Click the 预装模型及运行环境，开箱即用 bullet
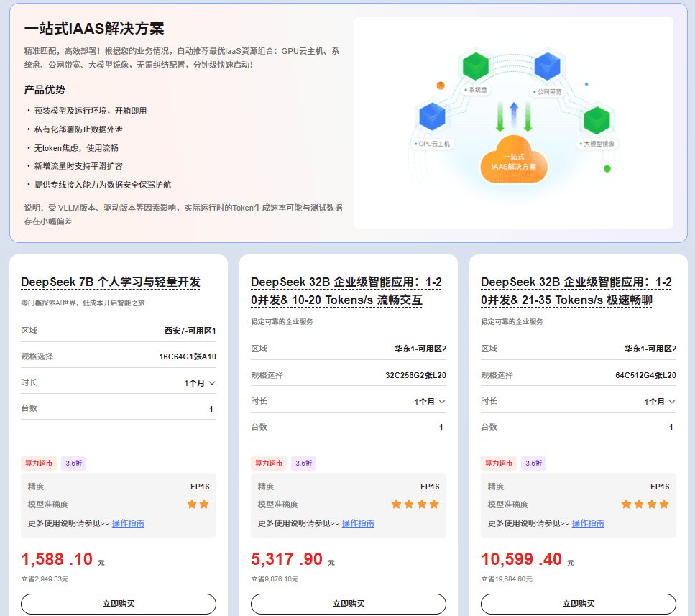This screenshot has width=695, height=616. (91, 111)
